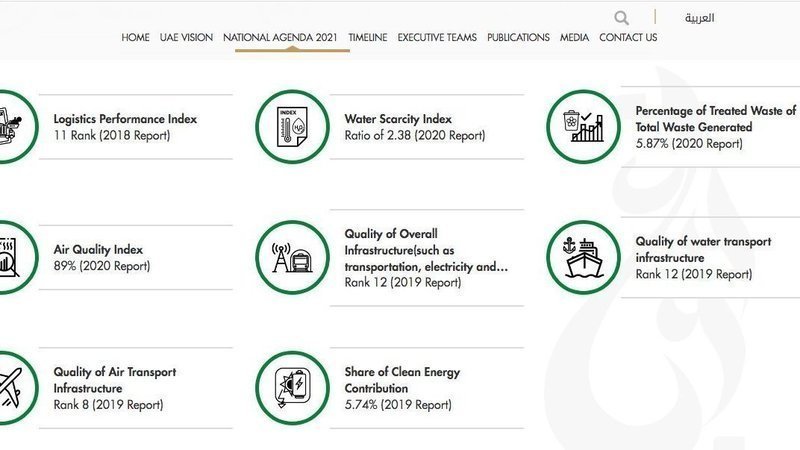Open Logistics Performance Index title link
The image size is (800, 450).
[x=125, y=119]
